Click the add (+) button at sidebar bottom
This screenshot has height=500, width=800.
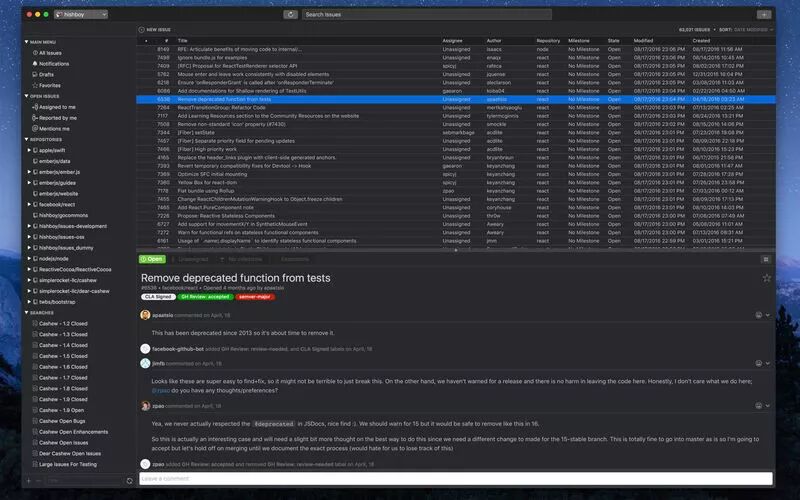29,481
